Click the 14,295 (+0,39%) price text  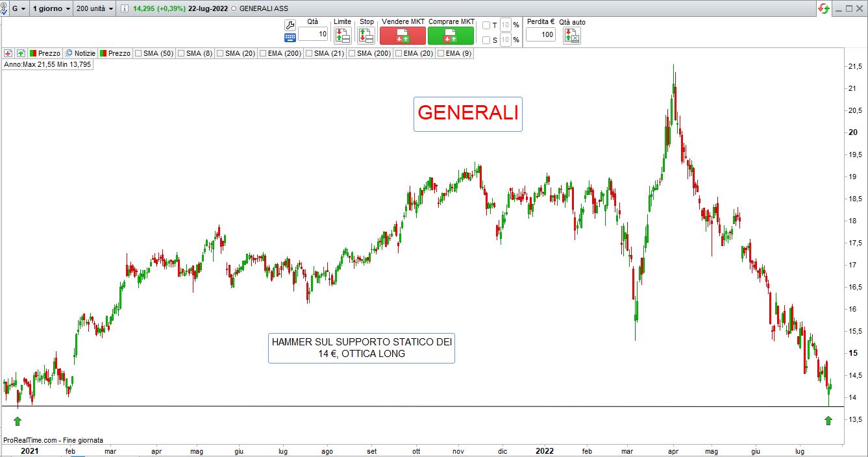(159, 8)
